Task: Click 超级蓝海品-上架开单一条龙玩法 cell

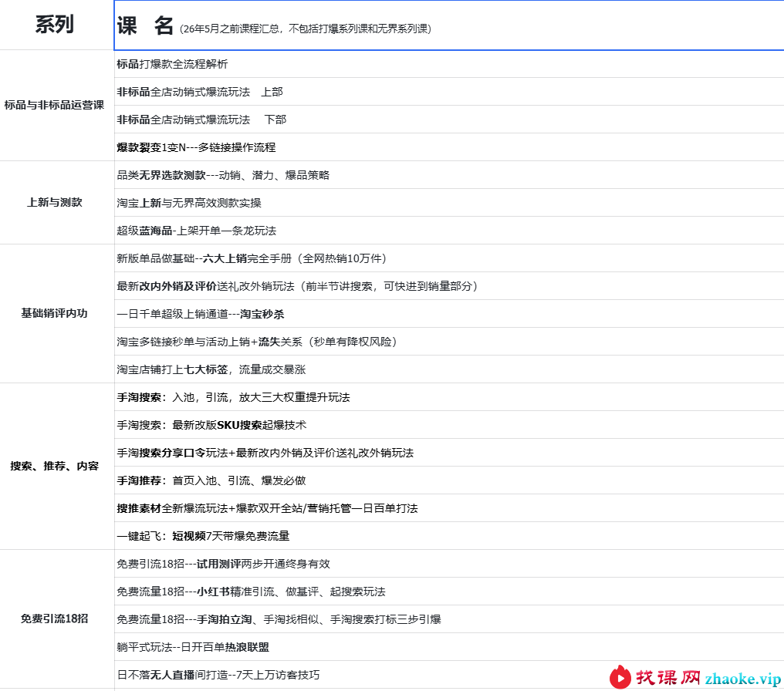Action: pos(449,231)
